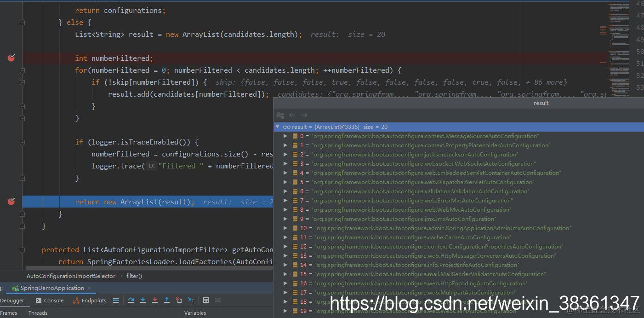Fold the getAutoConfigurationImportFilters method in gutter
Image resolution: width=644 pixels, height=318 pixels.
pos(22,250)
